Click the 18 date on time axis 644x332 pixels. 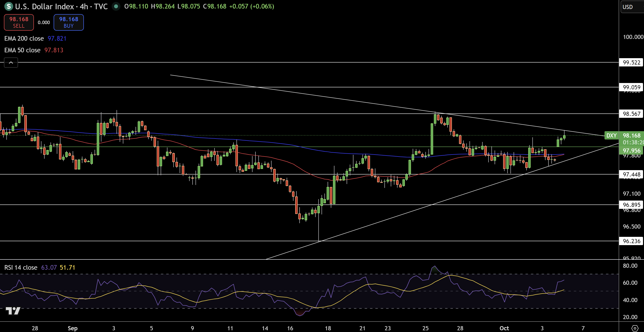click(328, 328)
